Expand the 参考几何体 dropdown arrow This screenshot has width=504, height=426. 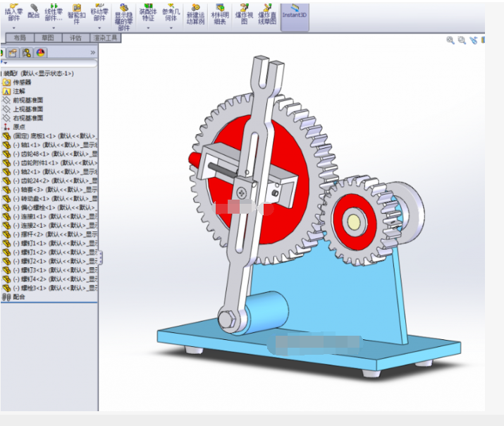pos(171,28)
